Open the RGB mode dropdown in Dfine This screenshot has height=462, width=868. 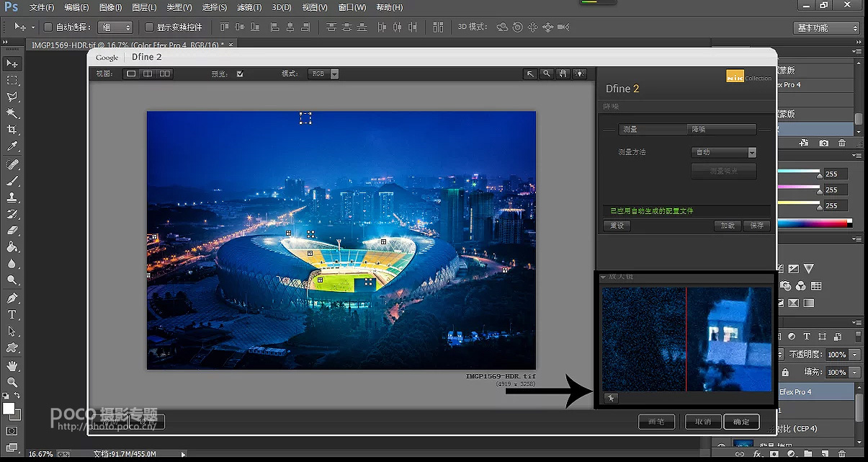(323, 74)
